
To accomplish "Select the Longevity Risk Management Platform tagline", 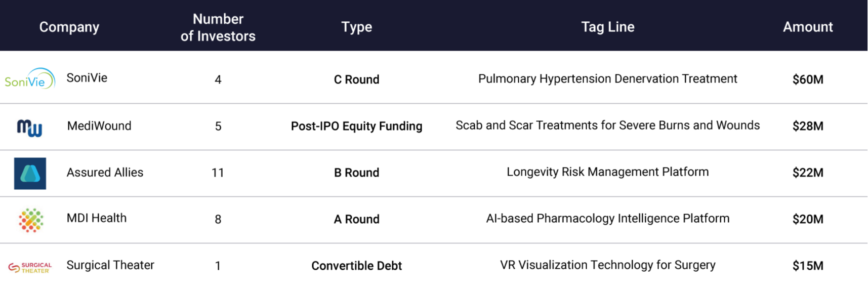I will tap(607, 172).
